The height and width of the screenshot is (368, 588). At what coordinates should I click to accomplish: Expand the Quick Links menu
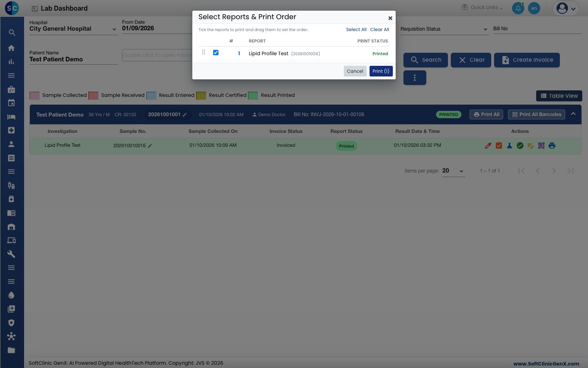tap(482, 7)
